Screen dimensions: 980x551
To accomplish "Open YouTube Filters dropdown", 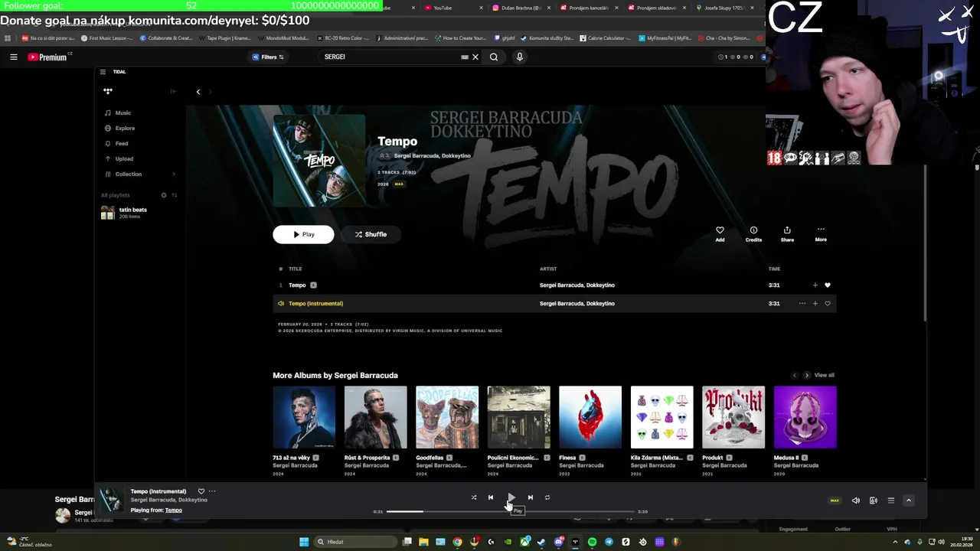I will click(x=268, y=57).
